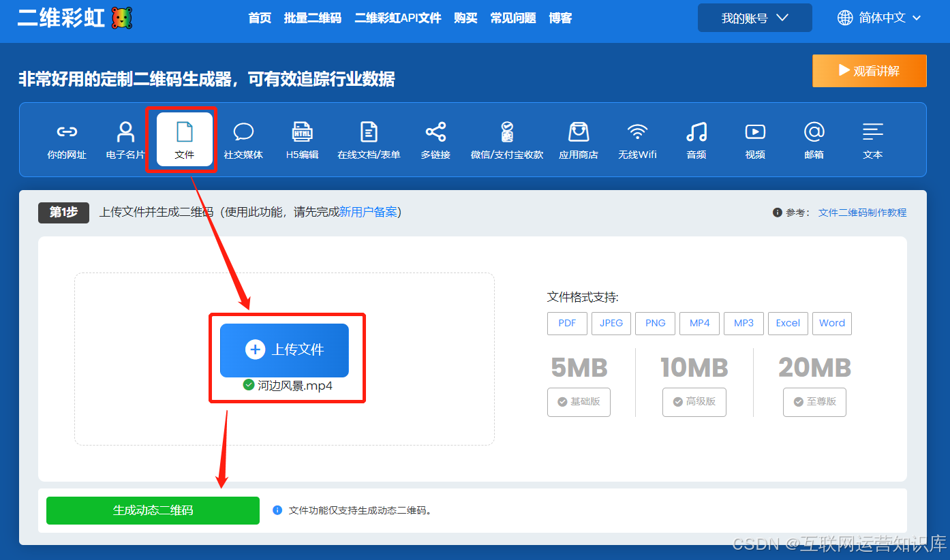Click the Word format tag
This screenshot has width=950, height=560.
point(832,324)
